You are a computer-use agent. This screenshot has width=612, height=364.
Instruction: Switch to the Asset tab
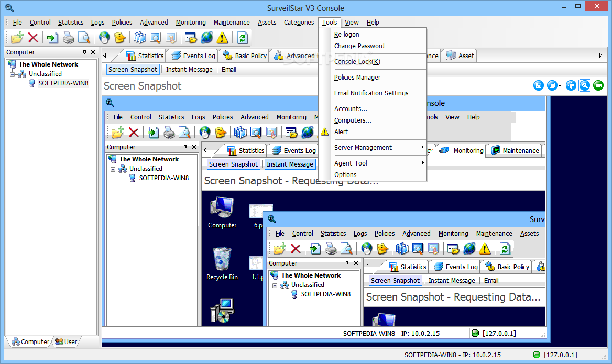pyautogui.click(x=460, y=56)
